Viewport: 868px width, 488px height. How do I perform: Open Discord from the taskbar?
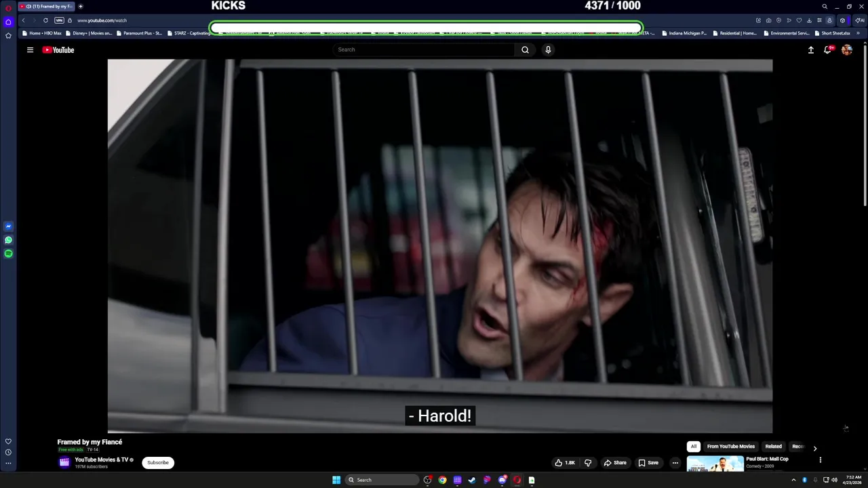[x=502, y=480]
